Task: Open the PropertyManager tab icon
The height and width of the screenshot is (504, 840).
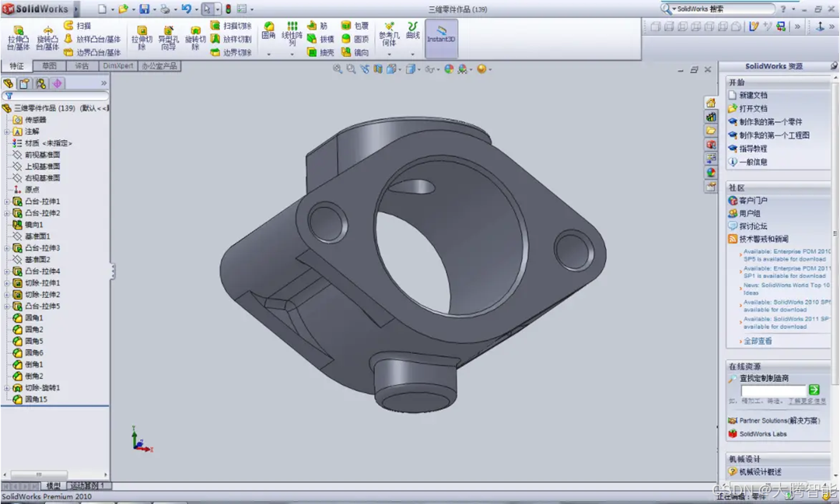Action: click(x=24, y=83)
